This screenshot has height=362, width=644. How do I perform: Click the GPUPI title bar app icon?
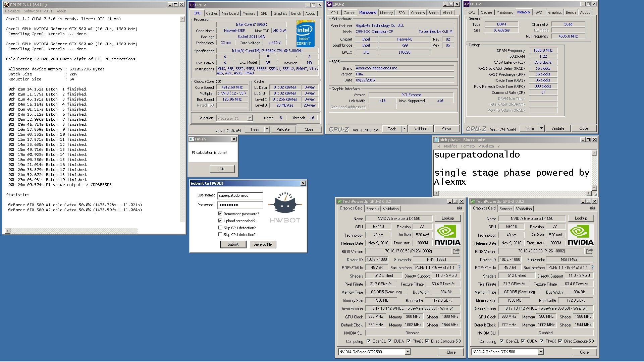[x=6, y=5]
